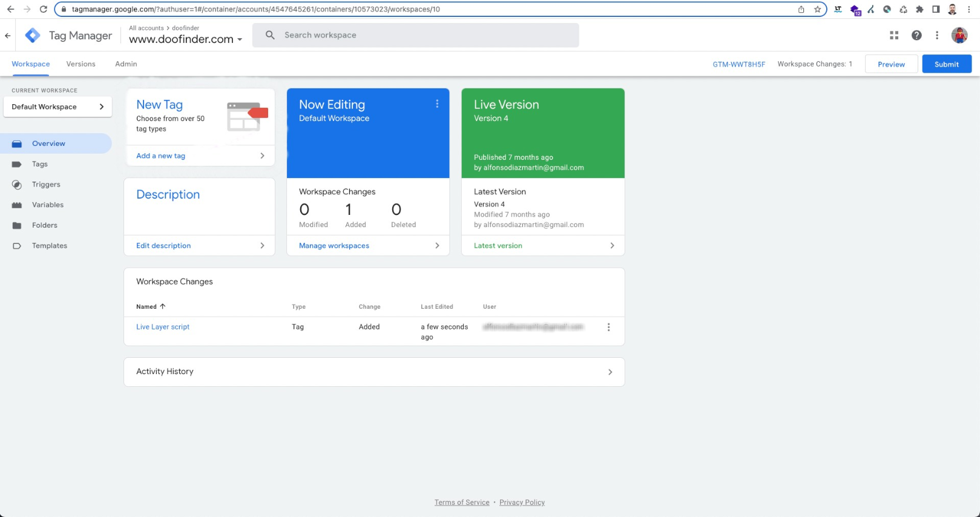Open the www.doofinder.com container dropdown
The image size is (980, 517).
pyautogui.click(x=185, y=39)
